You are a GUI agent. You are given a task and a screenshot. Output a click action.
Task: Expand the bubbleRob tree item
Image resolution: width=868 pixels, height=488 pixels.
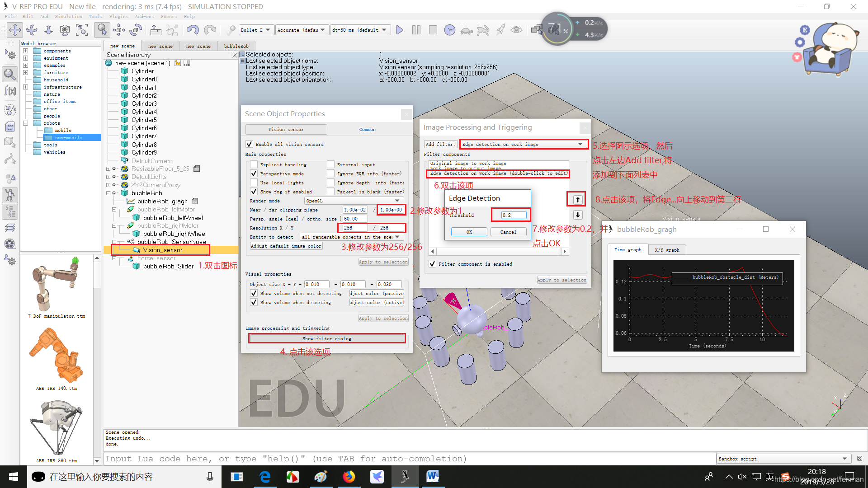(x=108, y=192)
